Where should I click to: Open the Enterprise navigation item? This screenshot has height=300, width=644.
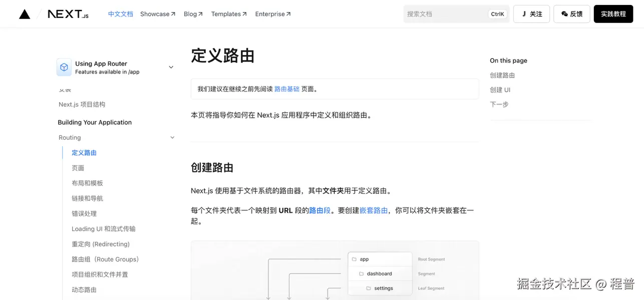click(270, 14)
